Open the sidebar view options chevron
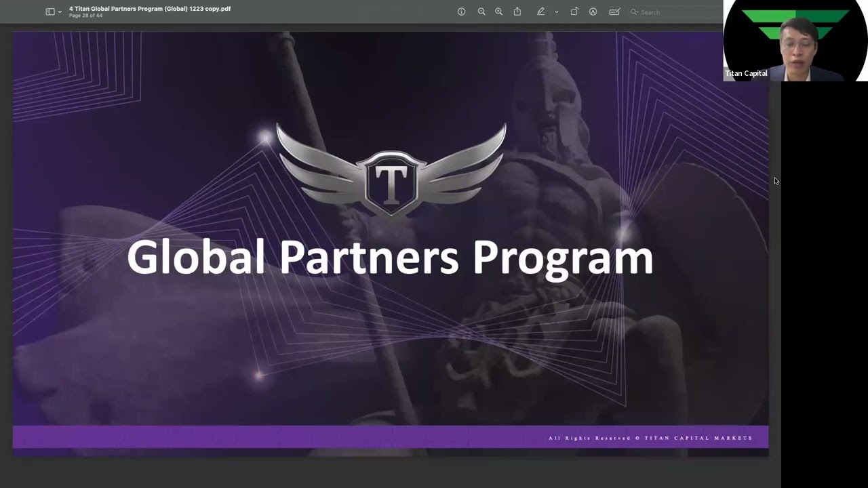This screenshot has width=868, height=488. coord(60,12)
